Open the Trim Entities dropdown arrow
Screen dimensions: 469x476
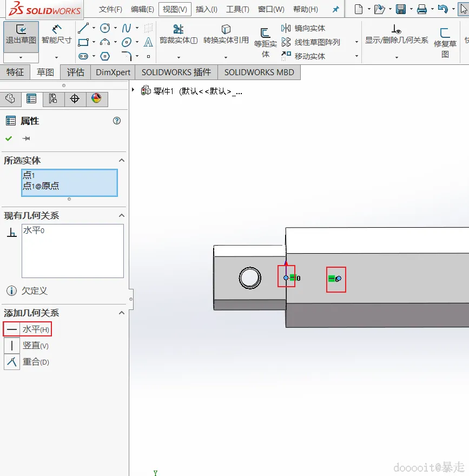(179, 57)
